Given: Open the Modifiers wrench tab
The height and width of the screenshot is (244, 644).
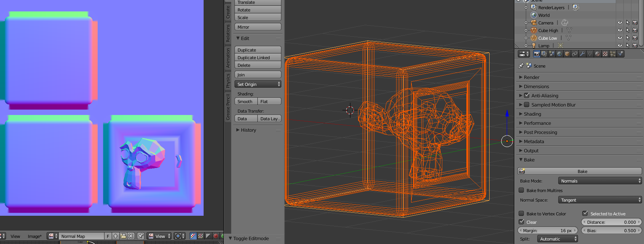Looking at the screenshot, I should [x=582, y=54].
